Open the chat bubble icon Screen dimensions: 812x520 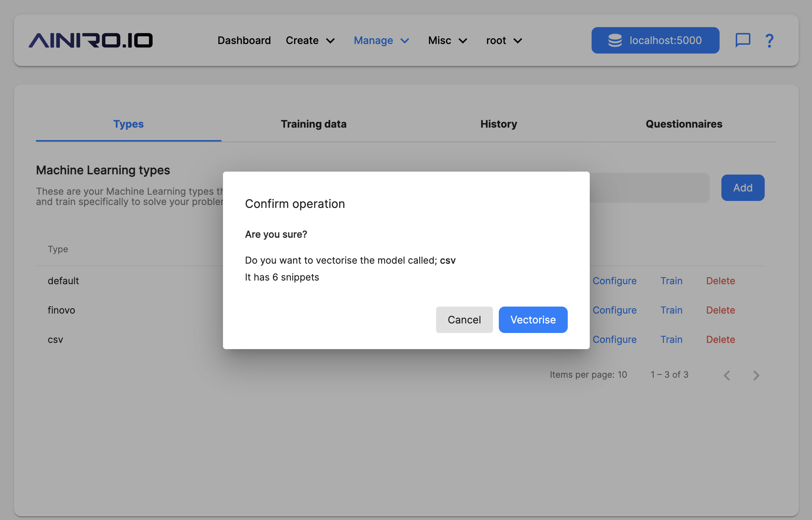(x=743, y=40)
